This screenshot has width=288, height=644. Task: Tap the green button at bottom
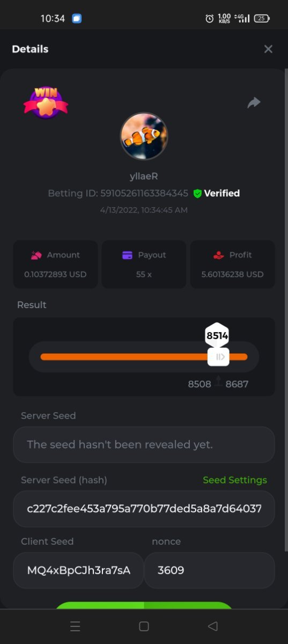point(144,605)
